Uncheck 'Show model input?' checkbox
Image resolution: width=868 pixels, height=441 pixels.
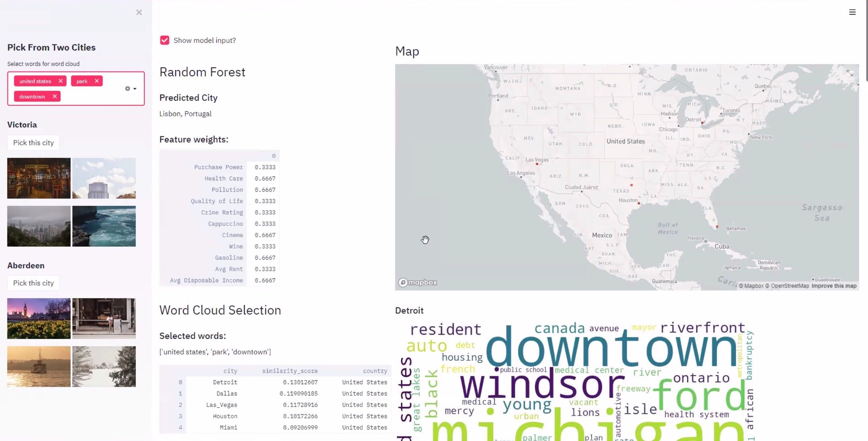point(164,40)
